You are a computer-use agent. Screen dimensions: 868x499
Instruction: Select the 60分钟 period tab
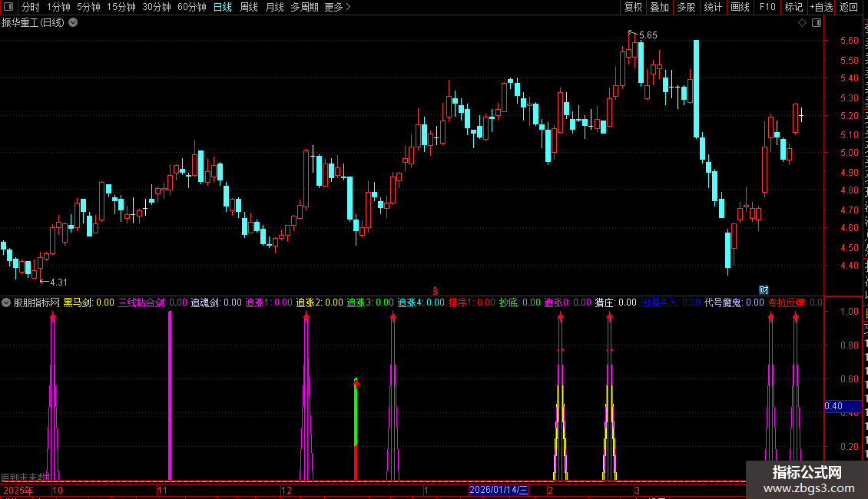191,7
